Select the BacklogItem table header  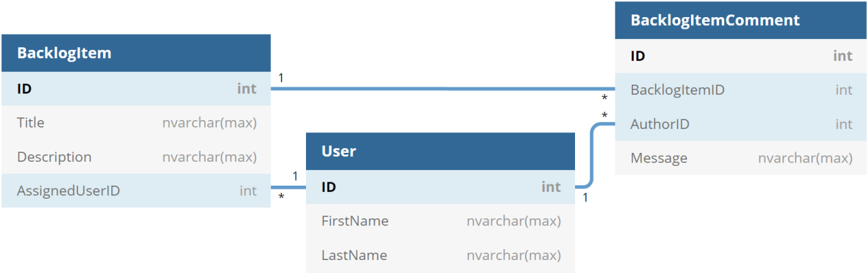point(136,53)
